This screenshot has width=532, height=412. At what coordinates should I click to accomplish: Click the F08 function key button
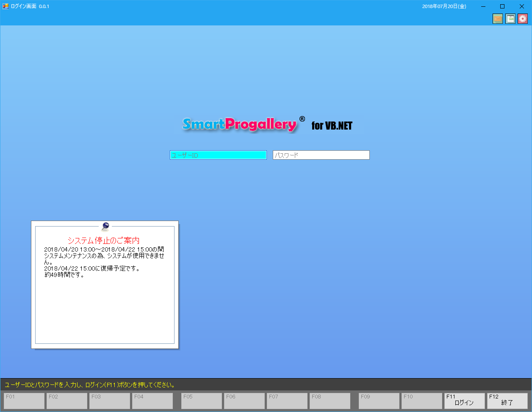[330, 401]
